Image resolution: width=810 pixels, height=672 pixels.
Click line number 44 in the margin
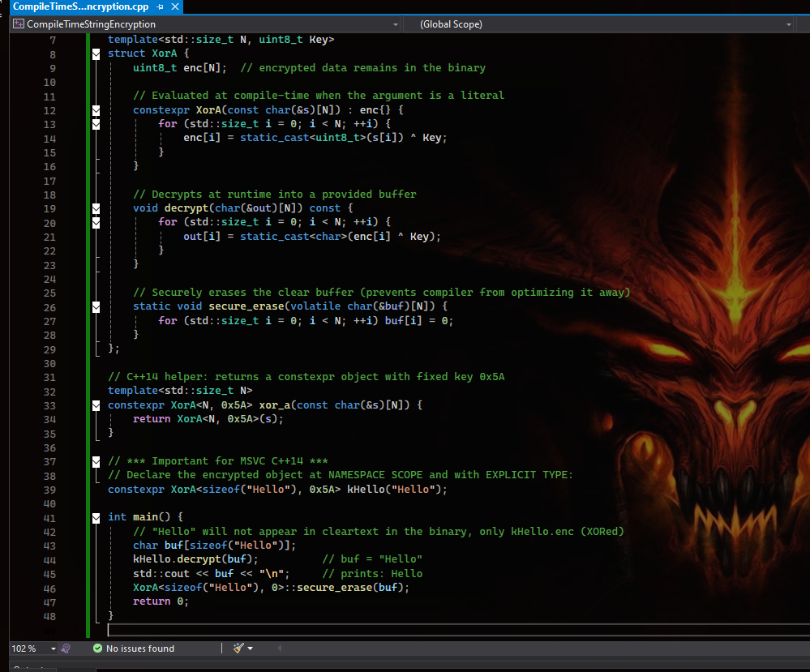[50, 559]
